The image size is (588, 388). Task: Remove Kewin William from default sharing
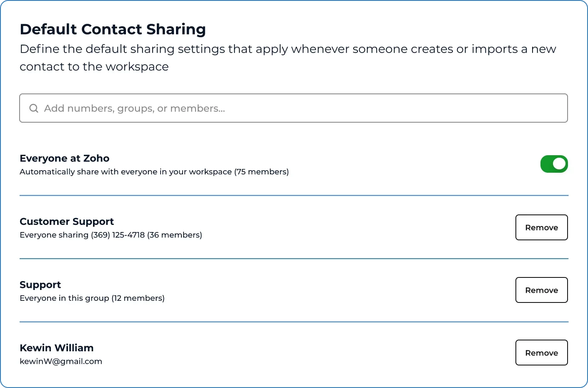(541, 353)
